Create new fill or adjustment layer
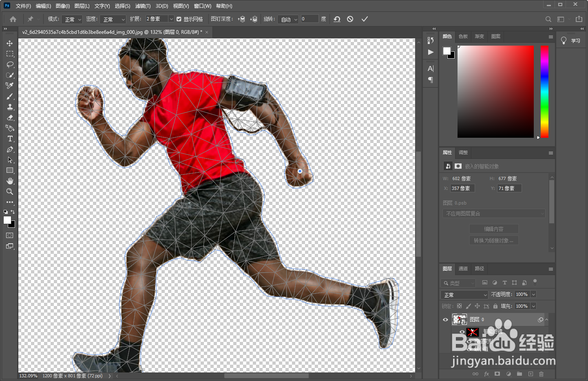 coord(508,374)
